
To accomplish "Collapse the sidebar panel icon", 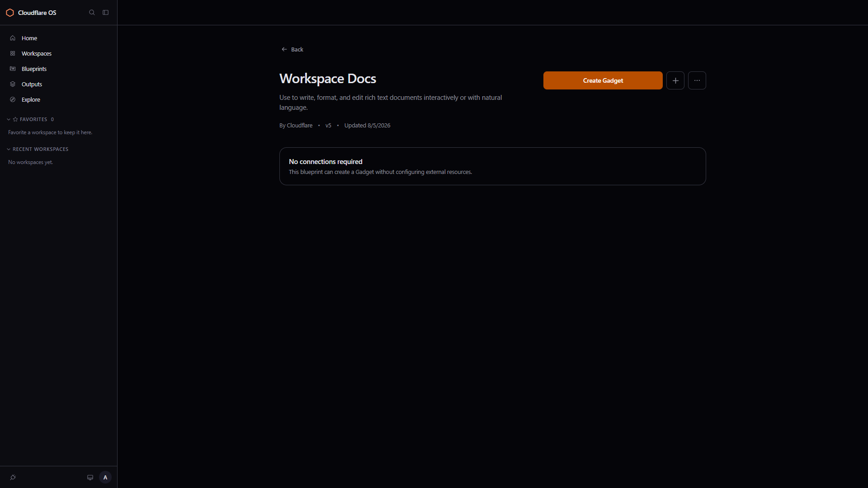I will (x=106, y=13).
